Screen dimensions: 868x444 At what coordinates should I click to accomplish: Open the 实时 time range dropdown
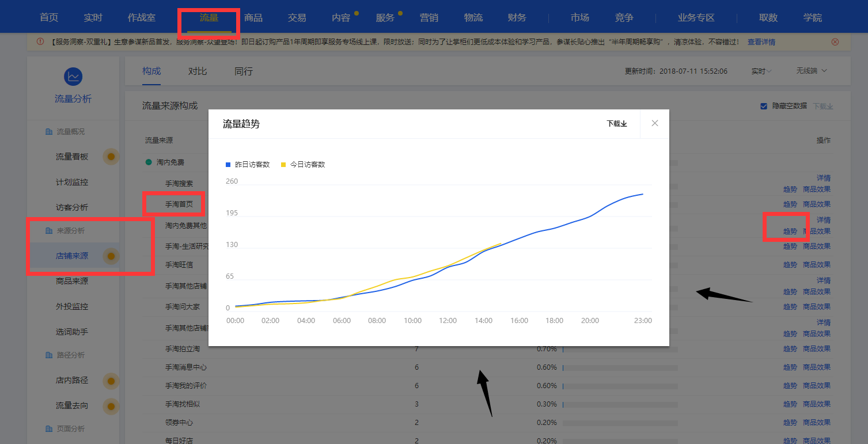pyautogui.click(x=761, y=71)
